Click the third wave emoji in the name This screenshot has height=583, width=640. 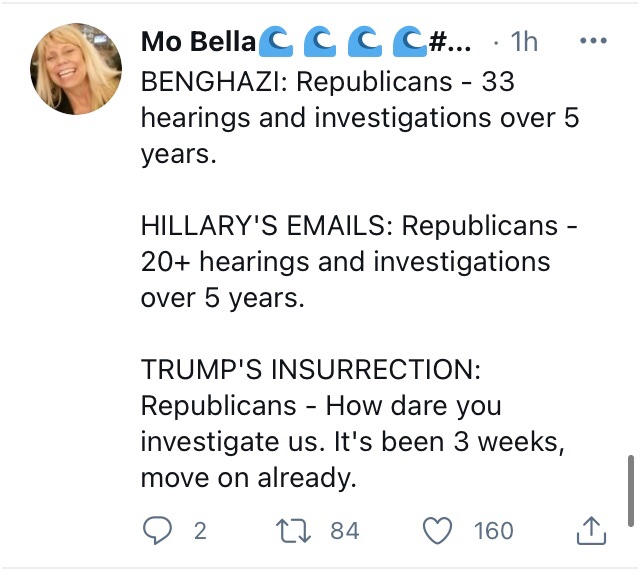tap(364, 42)
